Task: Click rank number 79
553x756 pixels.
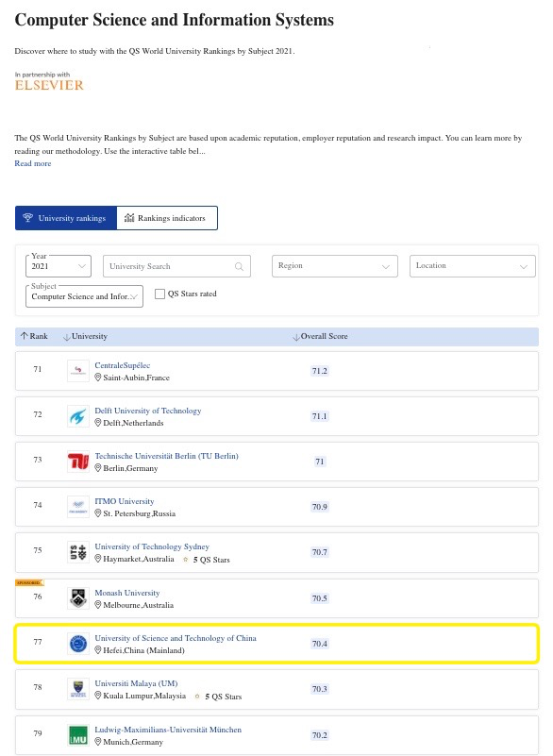Action: point(38,733)
